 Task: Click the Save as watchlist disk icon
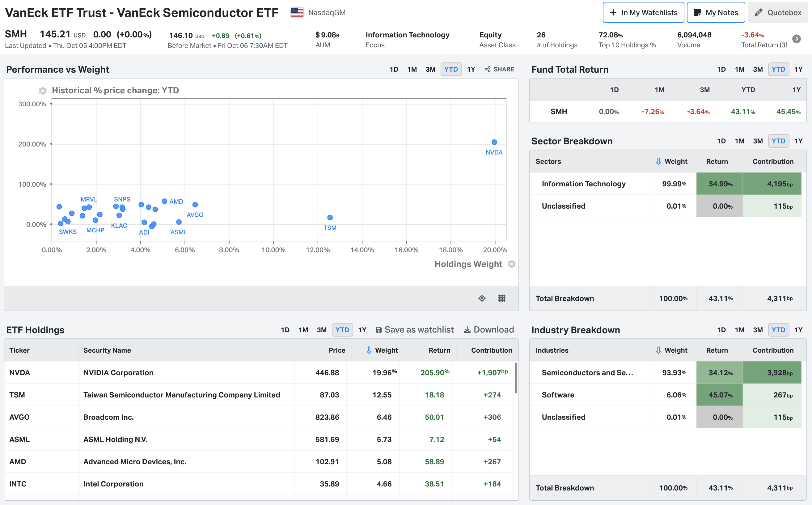click(x=379, y=330)
